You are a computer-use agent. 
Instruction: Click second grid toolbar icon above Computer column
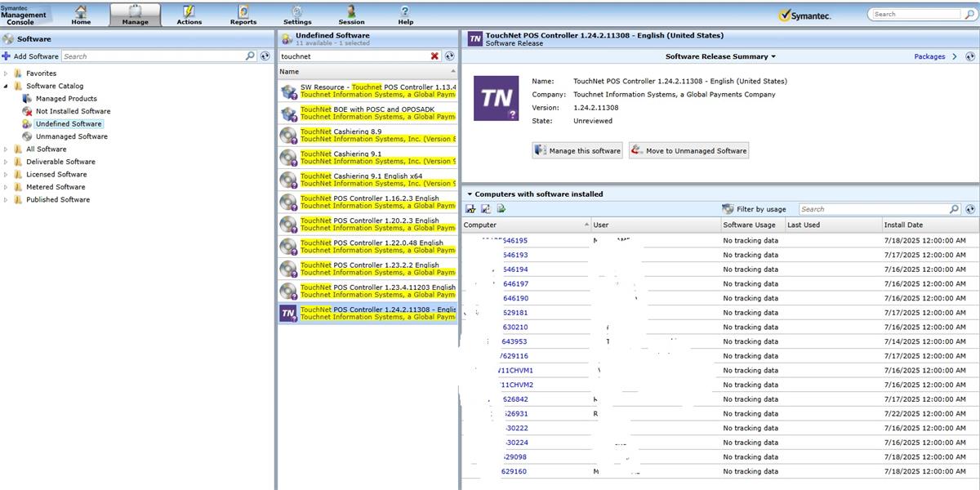pyautogui.click(x=486, y=209)
